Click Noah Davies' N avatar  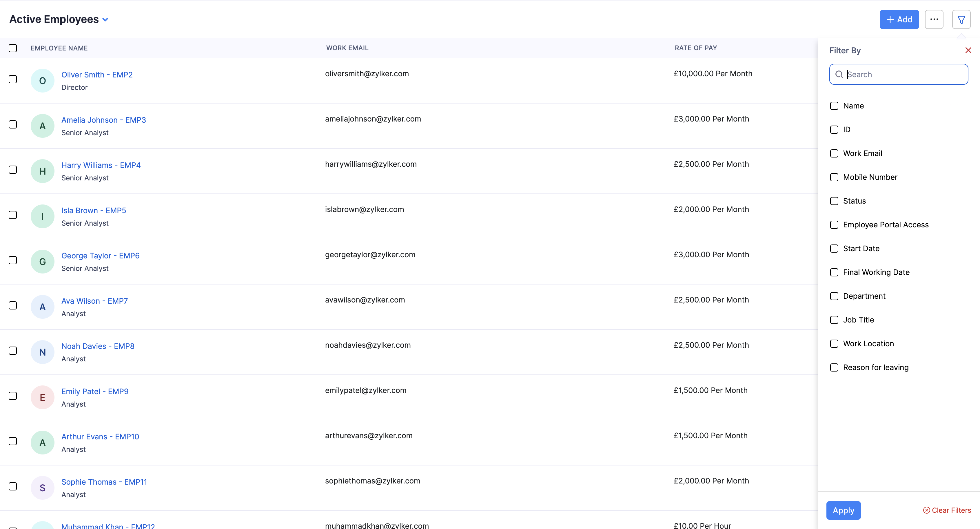tap(43, 352)
